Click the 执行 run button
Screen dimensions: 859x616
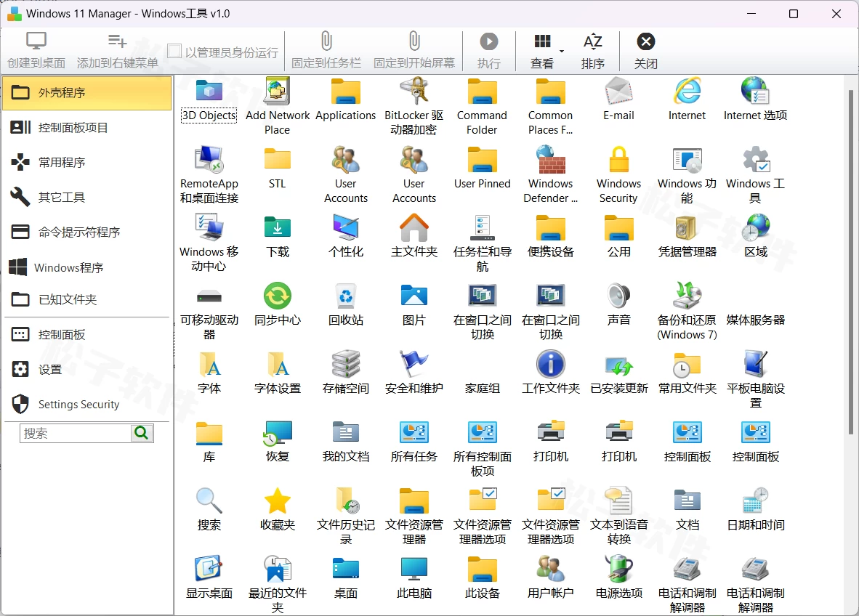(x=488, y=50)
